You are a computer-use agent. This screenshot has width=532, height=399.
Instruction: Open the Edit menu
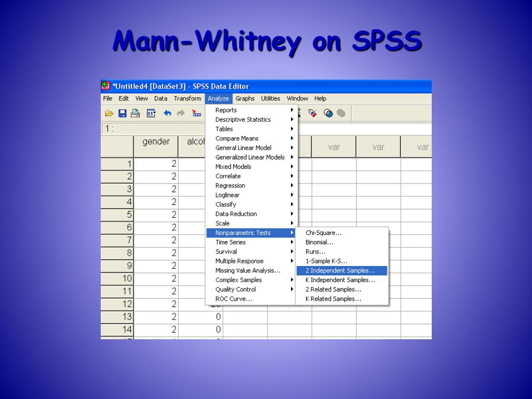click(124, 98)
